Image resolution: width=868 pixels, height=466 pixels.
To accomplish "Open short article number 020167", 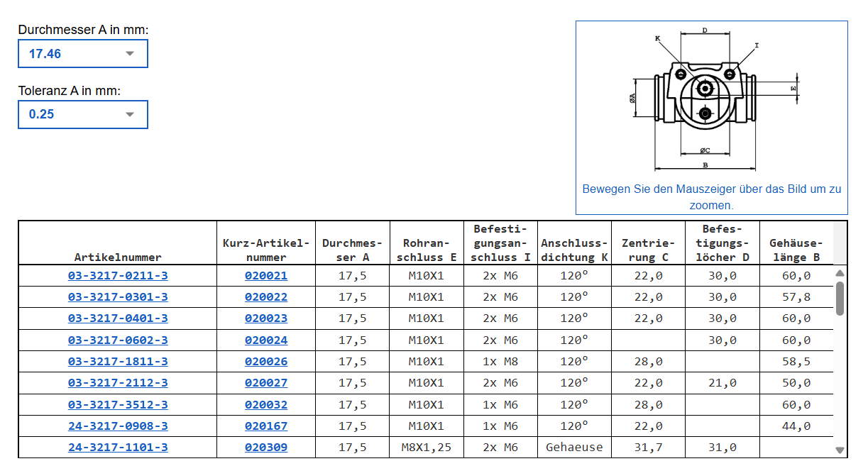I will point(266,426).
